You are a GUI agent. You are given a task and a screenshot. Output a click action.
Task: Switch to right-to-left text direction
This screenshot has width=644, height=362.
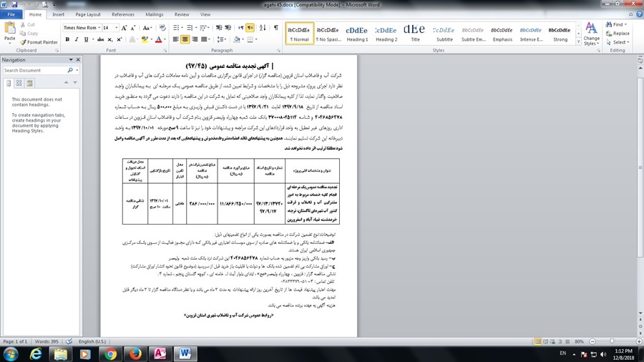(x=251, y=28)
